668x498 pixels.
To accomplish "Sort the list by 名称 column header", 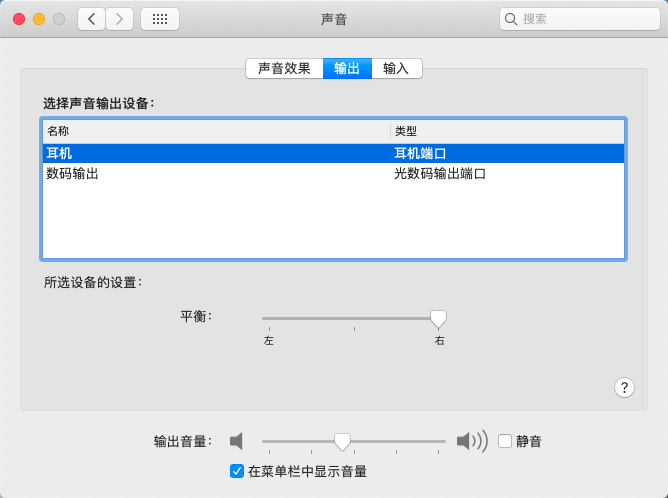I will point(215,131).
